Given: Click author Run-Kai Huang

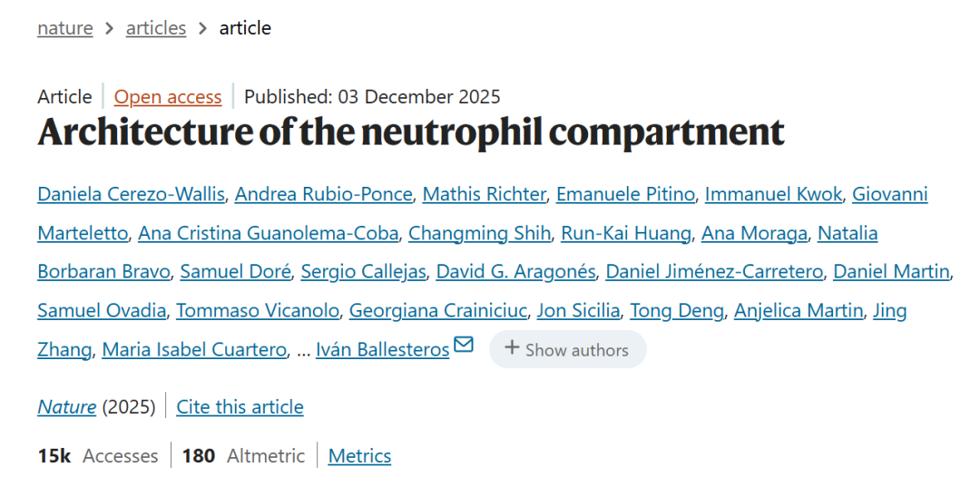Looking at the screenshot, I should [x=626, y=233].
